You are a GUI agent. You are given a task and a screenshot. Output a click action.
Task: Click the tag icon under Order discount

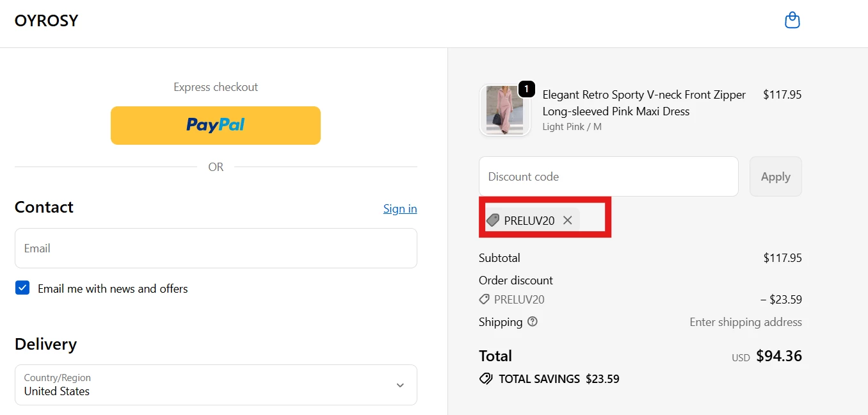coord(484,299)
